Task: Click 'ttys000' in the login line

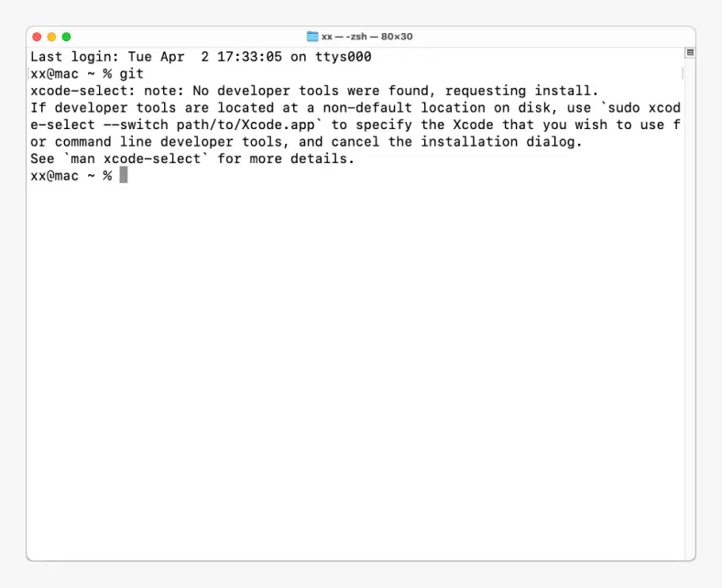Action: pos(343,57)
